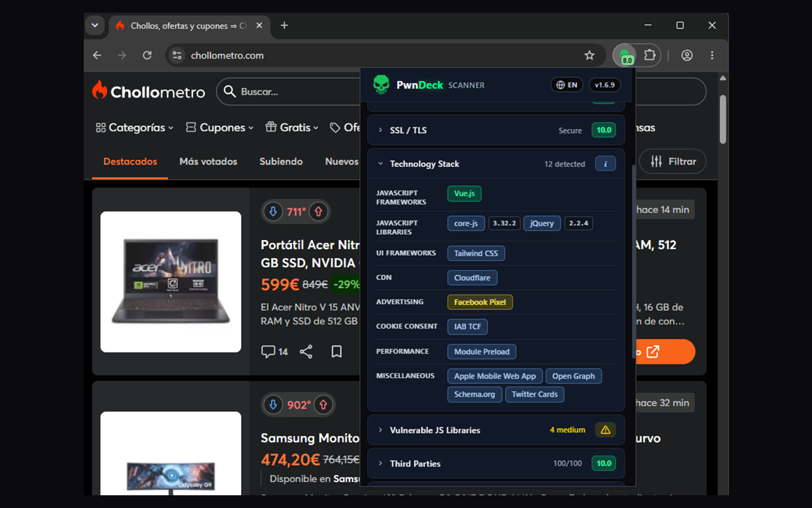Switch to the Destacados tab
Screen dimensions: 812x508
(130, 161)
